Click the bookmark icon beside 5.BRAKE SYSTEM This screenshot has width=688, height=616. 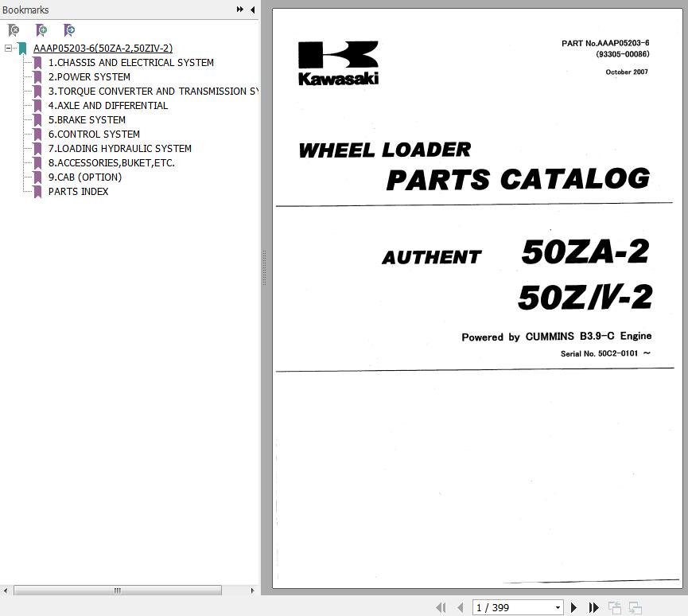[37, 120]
